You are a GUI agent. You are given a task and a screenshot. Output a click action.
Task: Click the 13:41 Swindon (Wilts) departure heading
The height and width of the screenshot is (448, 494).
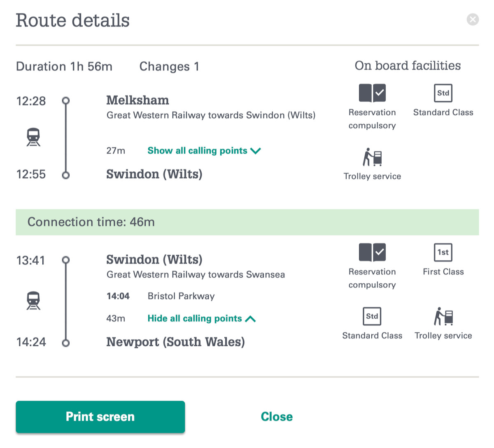click(154, 259)
